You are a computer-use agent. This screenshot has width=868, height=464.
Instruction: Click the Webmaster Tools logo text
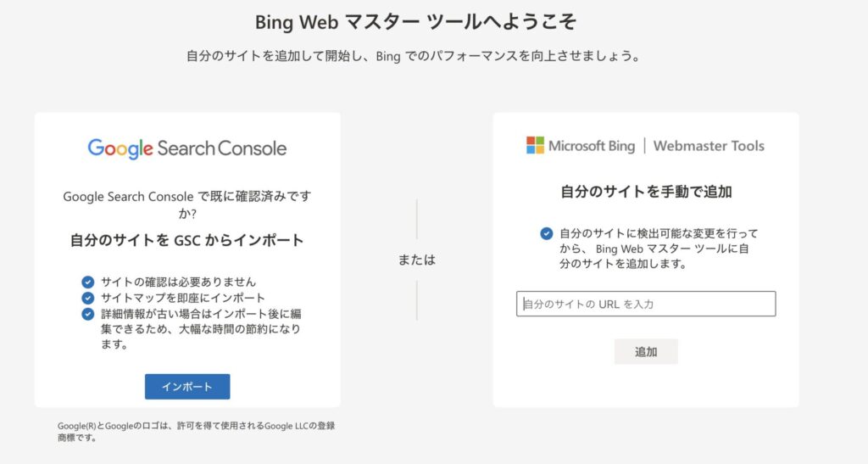click(709, 146)
